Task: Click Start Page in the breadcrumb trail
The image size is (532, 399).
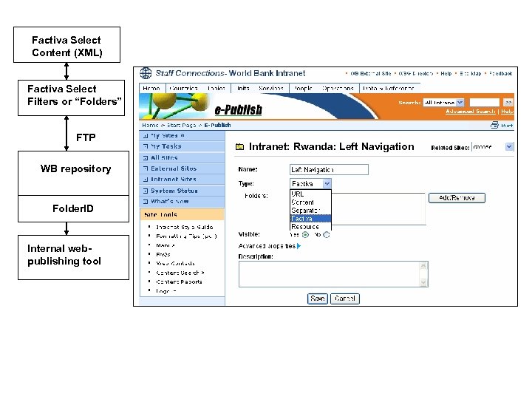Action: pos(182,125)
